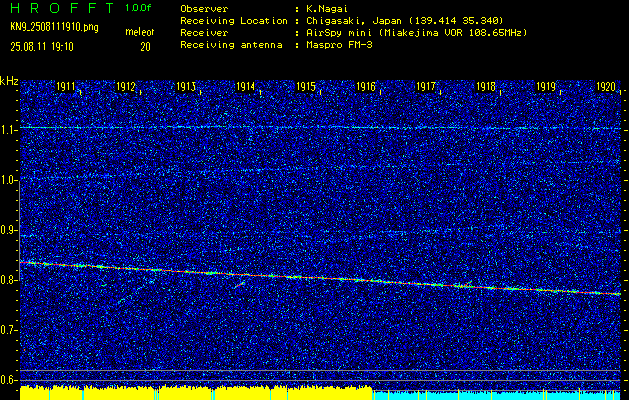
Task: Click the Receiving antenna label
Action: click(x=231, y=45)
